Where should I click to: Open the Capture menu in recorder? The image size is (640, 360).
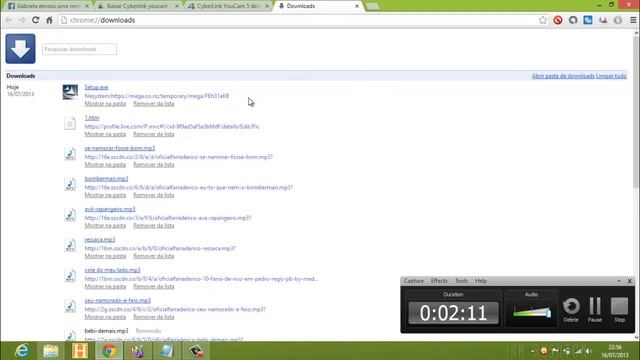(413, 281)
